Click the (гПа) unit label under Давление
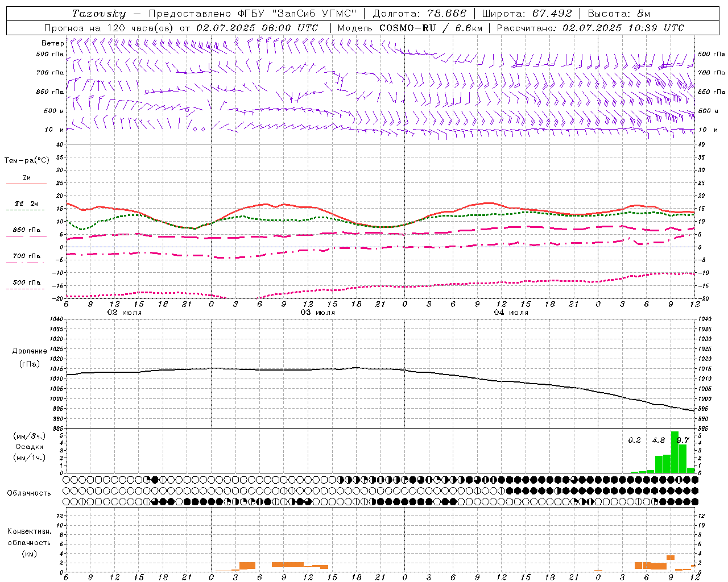Image resolution: width=728 pixels, height=582 pixels. pyautogui.click(x=30, y=364)
